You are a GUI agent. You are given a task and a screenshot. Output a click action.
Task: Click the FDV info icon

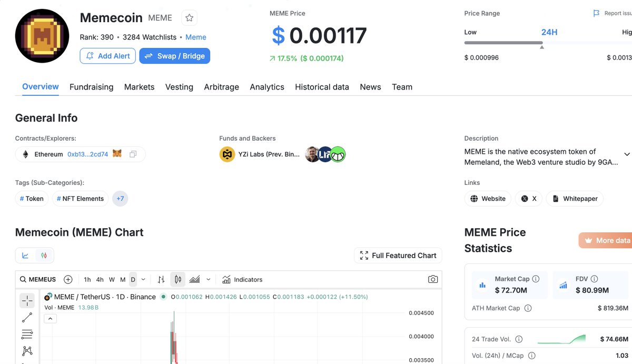point(594,279)
